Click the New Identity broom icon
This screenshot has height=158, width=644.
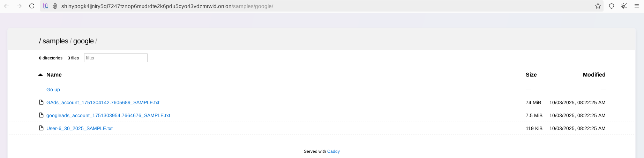click(x=624, y=6)
